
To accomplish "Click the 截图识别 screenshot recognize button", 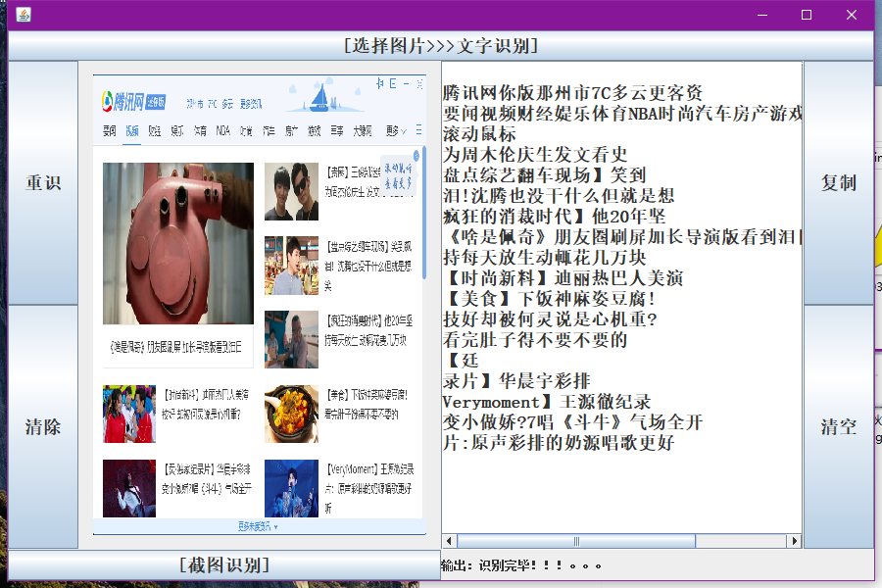I will 223,564.
